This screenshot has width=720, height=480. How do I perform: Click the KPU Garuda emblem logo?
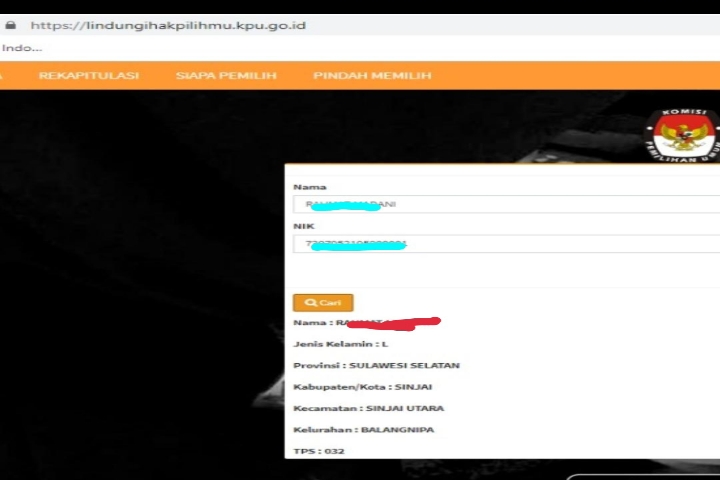(x=683, y=136)
